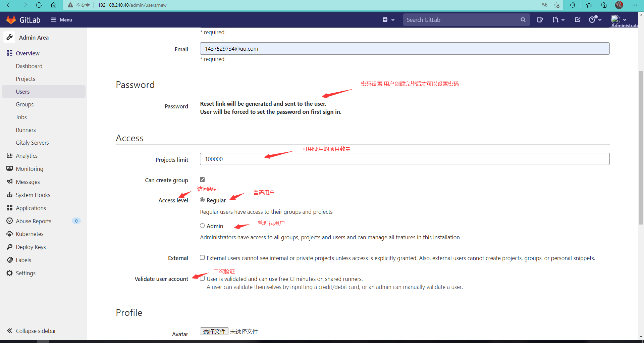
Task: Open the new item plus dropdown
Action: (388, 19)
